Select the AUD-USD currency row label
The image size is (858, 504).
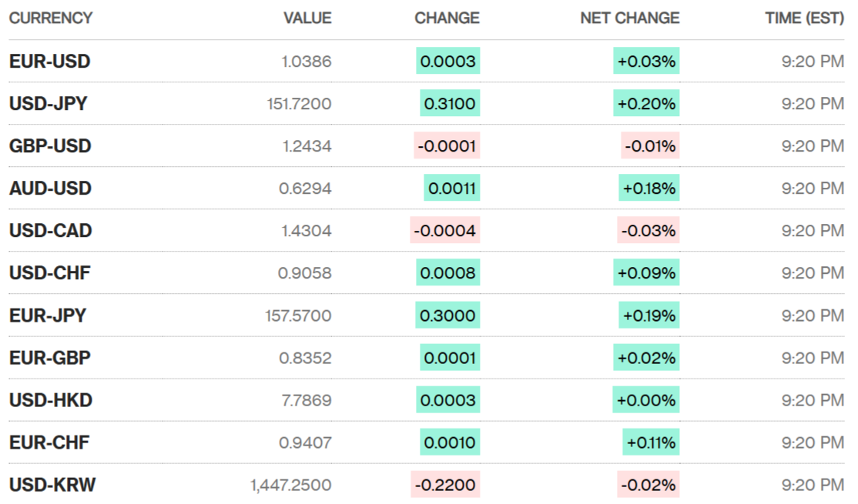tap(50, 189)
